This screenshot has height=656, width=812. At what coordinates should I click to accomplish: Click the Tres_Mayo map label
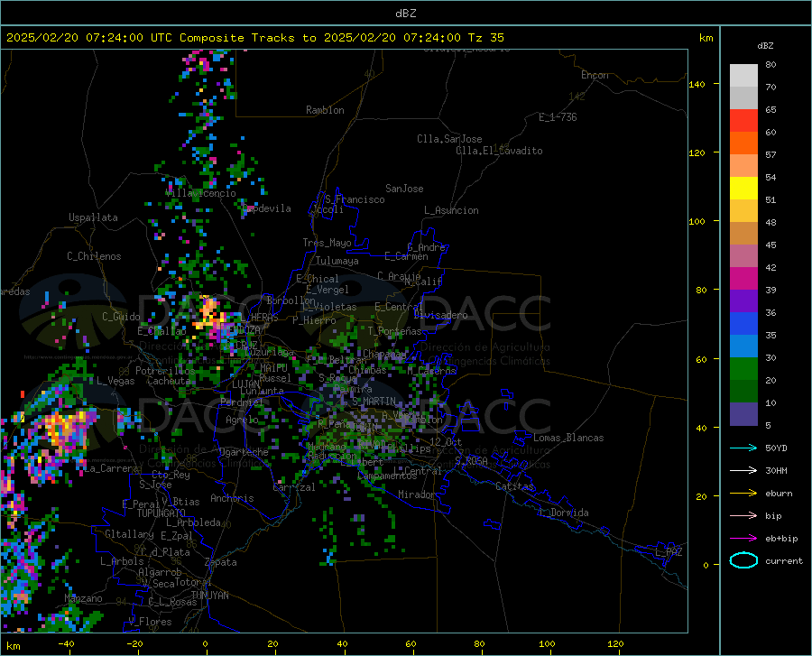[x=328, y=243]
